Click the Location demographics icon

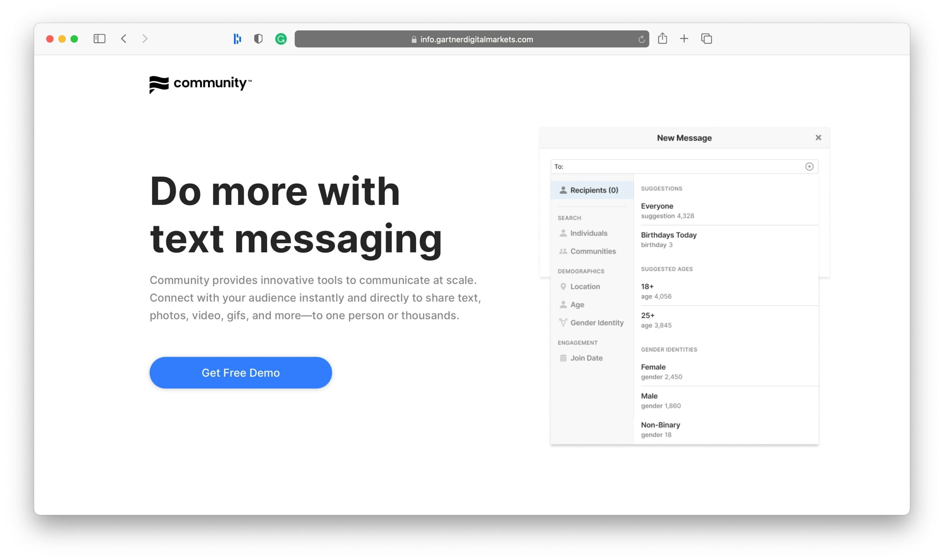tap(563, 287)
